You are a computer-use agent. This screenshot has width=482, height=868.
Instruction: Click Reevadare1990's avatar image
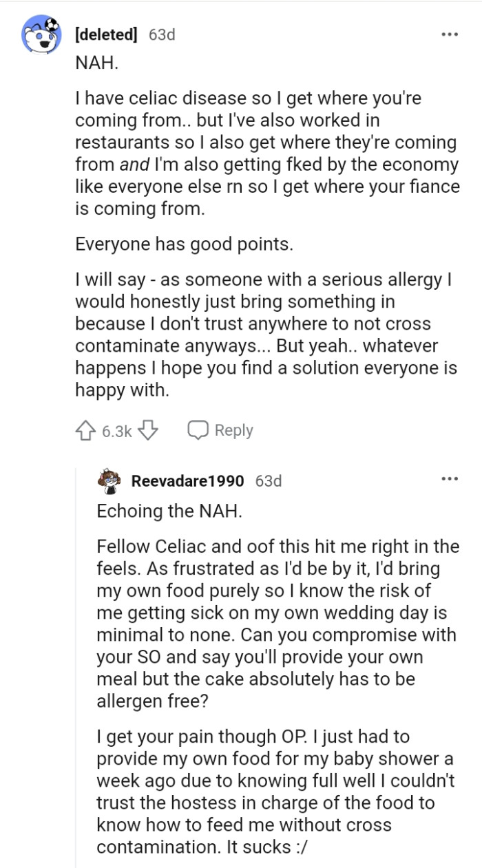[x=108, y=481]
